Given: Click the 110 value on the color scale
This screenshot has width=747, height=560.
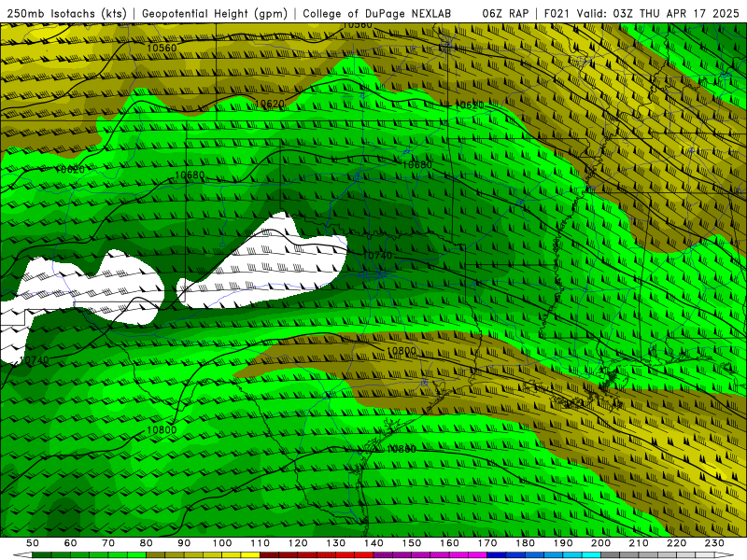Looking at the screenshot, I should point(261,543).
